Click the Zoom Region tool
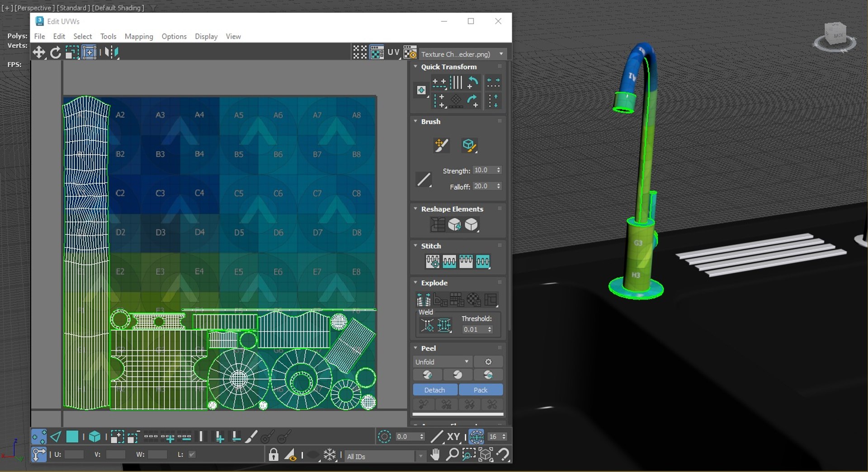Image resolution: width=868 pixels, height=472 pixels. coord(469,454)
